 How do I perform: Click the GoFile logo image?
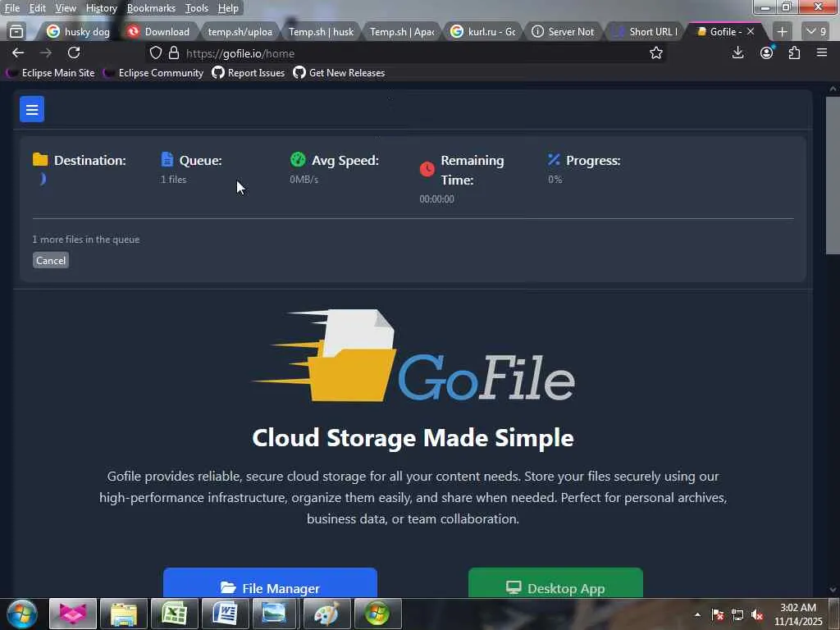pos(413,355)
